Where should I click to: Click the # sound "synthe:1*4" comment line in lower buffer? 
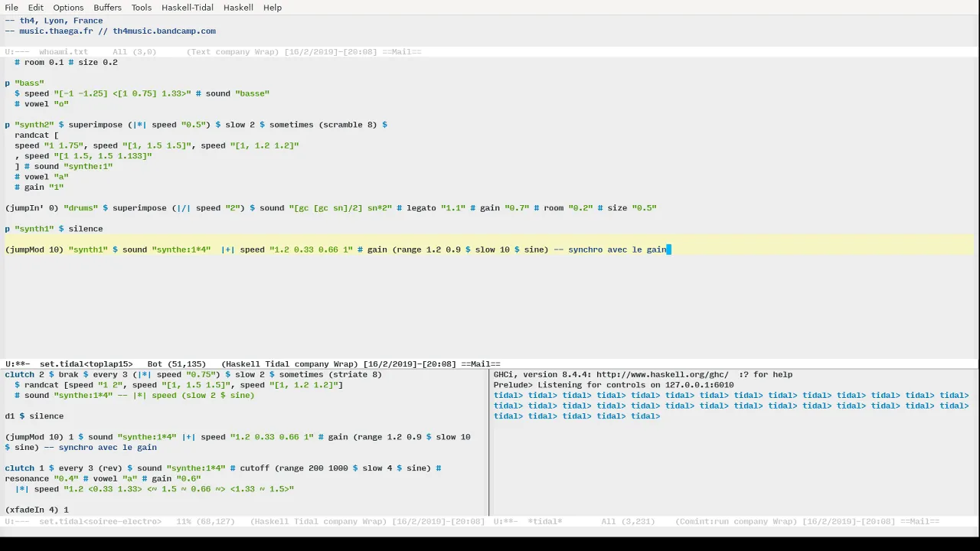135,396
